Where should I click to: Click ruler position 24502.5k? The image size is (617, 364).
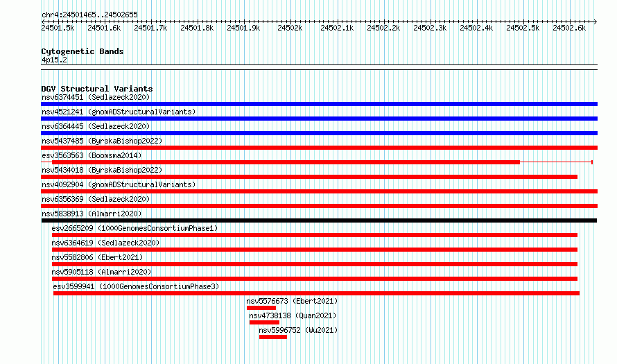coord(523,28)
